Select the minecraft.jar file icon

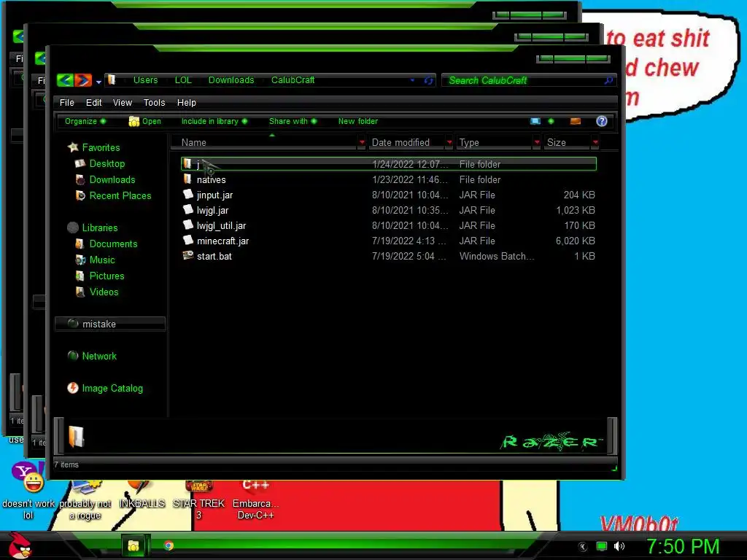coord(187,240)
